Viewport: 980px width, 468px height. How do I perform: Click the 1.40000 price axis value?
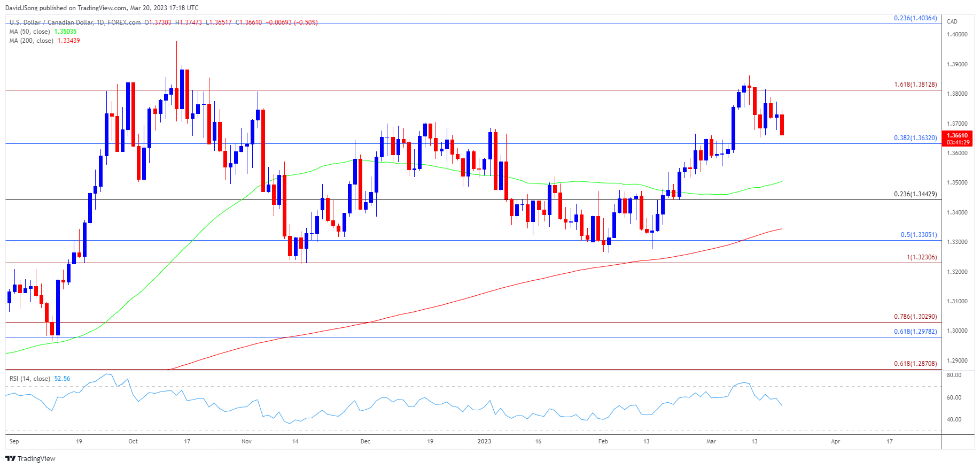[x=957, y=34]
